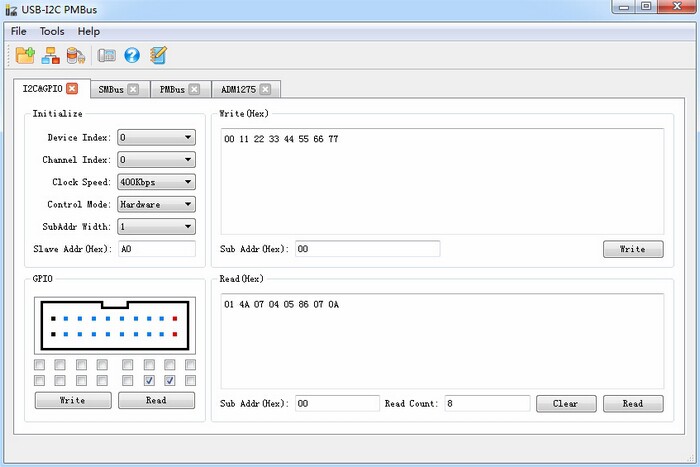
Task: Uncheck the first checked GPIO checkbox
Action: pyautogui.click(x=149, y=380)
